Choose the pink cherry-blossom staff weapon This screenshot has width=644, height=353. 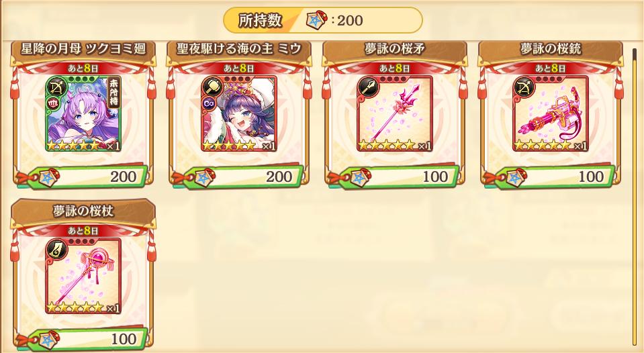click(83, 276)
